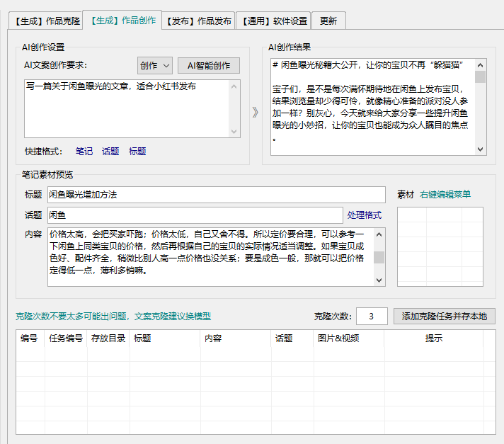The height and width of the screenshot is (444, 504).
Task: Click the task table 话题 column header
Action: pyautogui.click(x=292, y=338)
